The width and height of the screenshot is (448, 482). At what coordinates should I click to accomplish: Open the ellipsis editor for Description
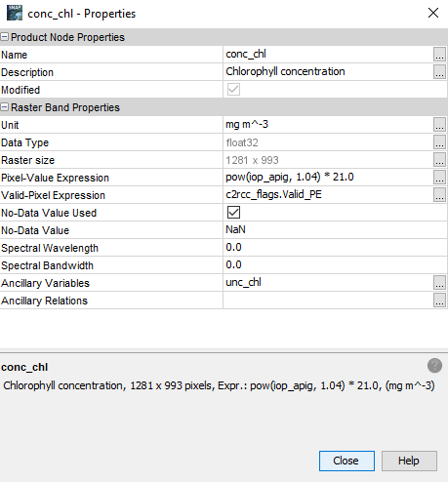(439, 72)
